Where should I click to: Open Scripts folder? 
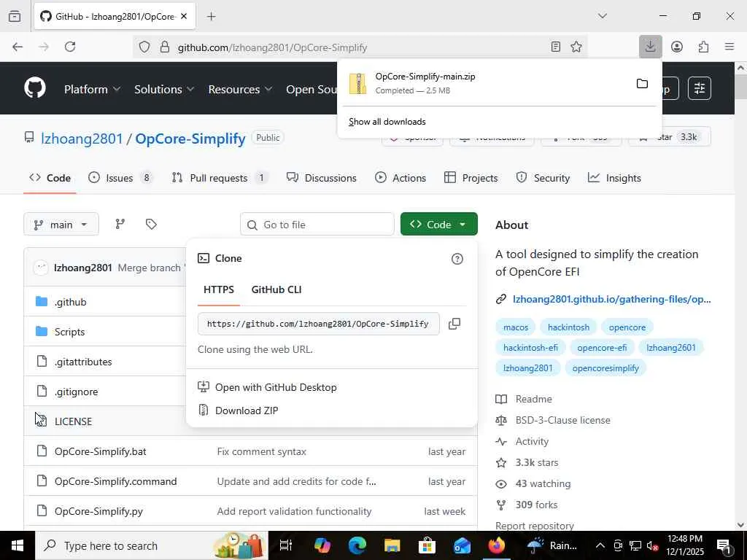(x=69, y=332)
